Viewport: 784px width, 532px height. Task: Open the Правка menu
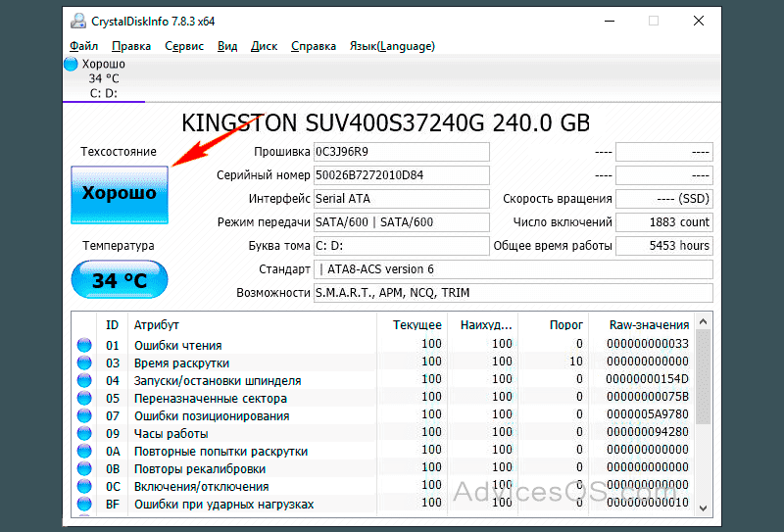[131, 46]
